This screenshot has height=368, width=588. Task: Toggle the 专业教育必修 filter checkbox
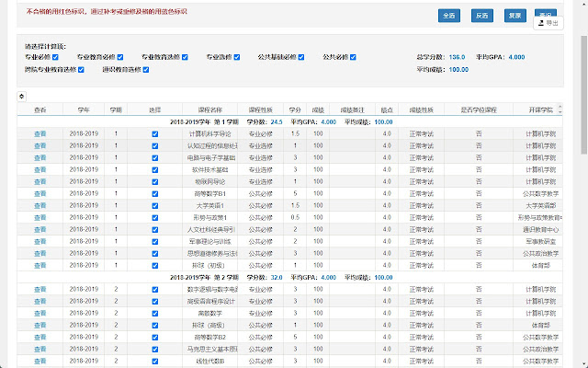pos(120,57)
